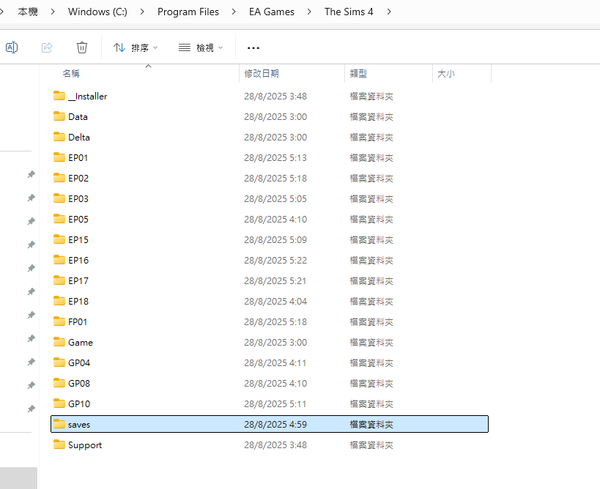Open the 排序 (Sort) dropdown

(135, 47)
